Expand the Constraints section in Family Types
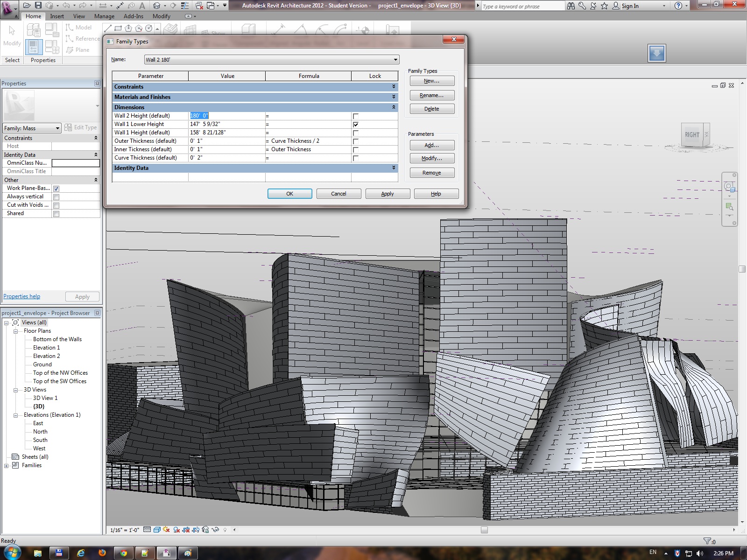Image resolution: width=747 pixels, height=560 pixels. tap(394, 87)
